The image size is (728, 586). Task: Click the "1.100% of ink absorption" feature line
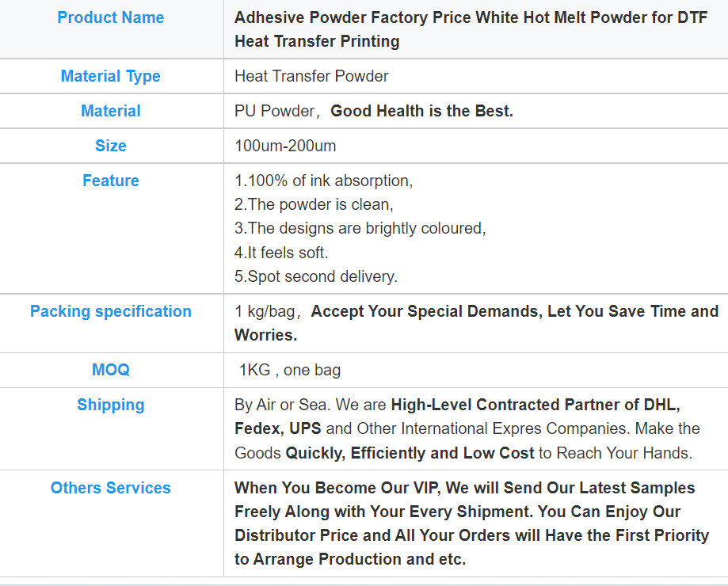pos(324,181)
